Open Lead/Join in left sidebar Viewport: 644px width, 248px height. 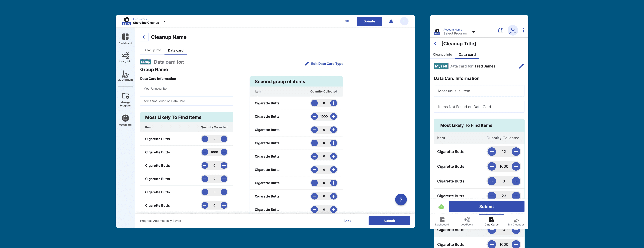(125, 57)
